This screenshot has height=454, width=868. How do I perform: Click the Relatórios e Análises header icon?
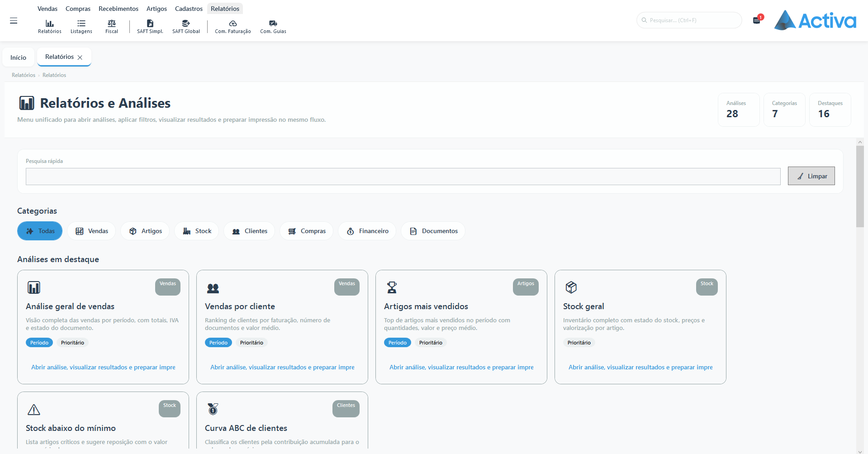tap(27, 103)
